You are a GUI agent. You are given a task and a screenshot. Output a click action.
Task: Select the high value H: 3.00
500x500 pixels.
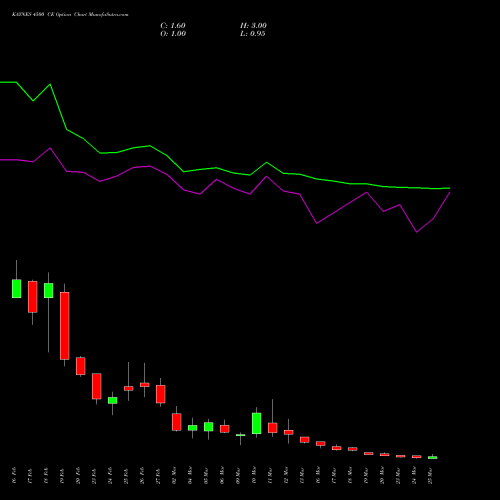253,26
